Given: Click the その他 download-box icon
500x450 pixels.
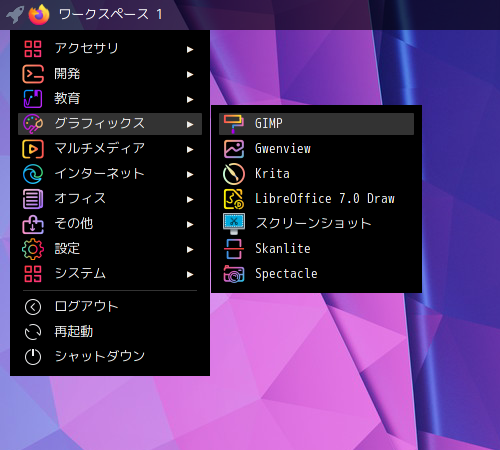Looking at the screenshot, I should [33, 224].
